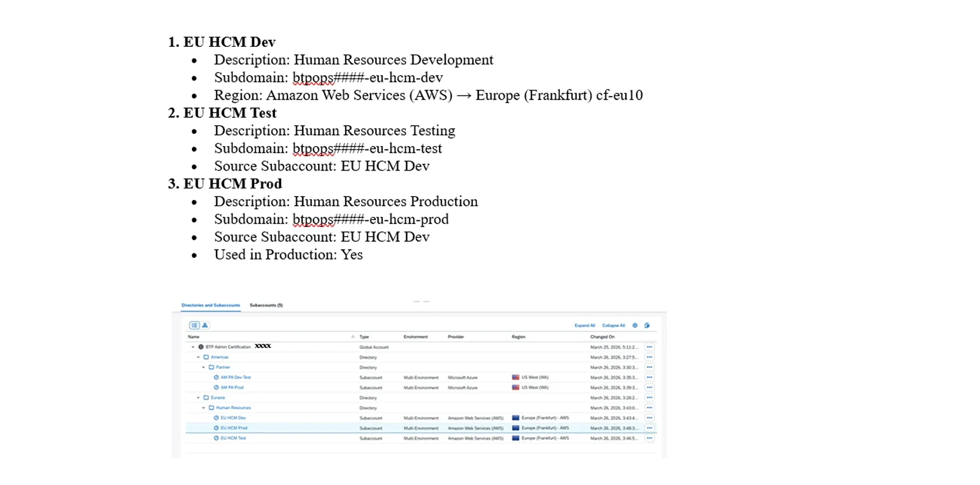Click EU flag in EU HCM Test row
The width and height of the screenshot is (980, 485).
click(x=516, y=438)
